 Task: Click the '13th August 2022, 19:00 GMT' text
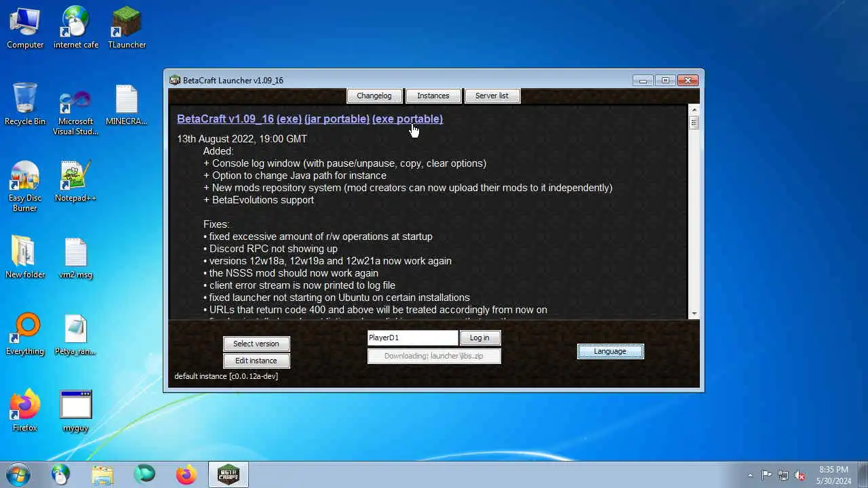(x=242, y=139)
